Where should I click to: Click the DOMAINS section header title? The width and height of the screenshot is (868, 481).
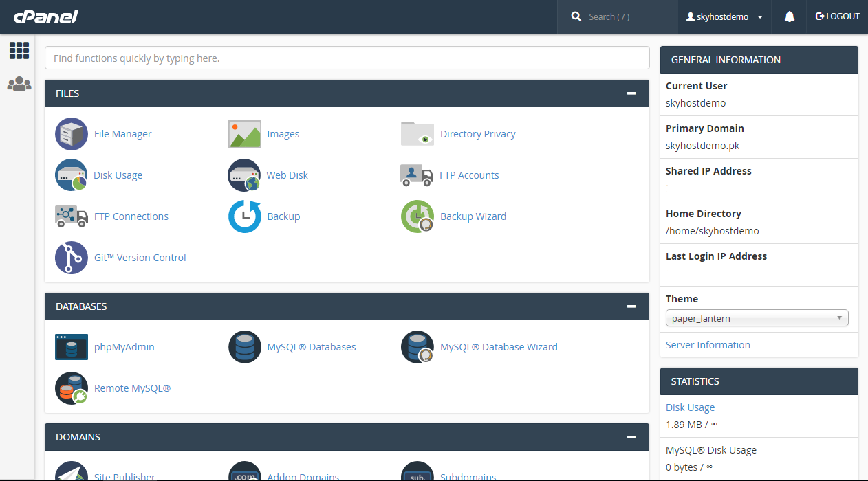click(78, 437)
